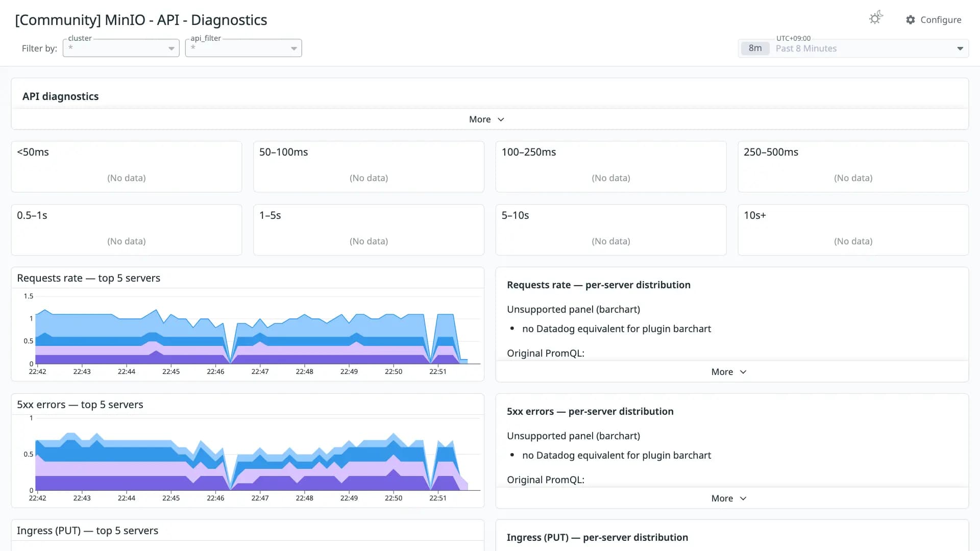
Task: Click the 0.5–1s widget title
Action: click(32, 215)
